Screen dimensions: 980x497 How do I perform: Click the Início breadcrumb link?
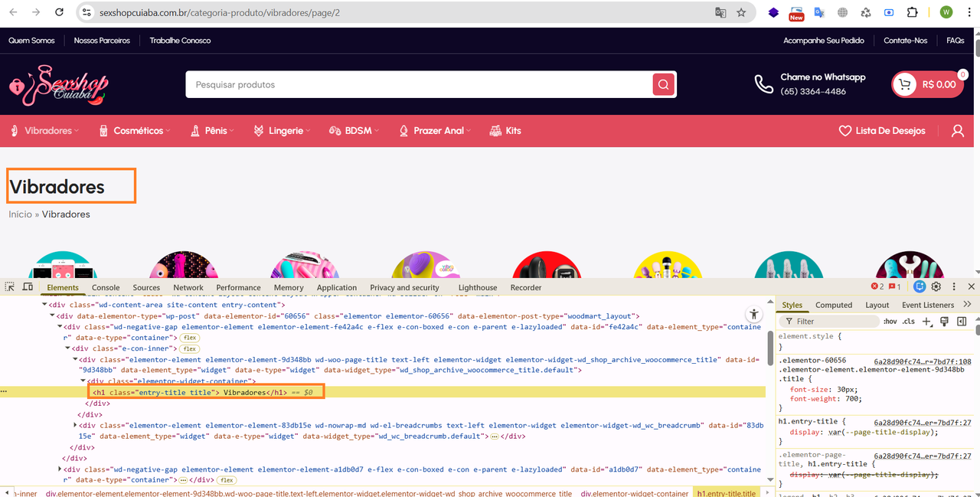[x=20, y=214]
